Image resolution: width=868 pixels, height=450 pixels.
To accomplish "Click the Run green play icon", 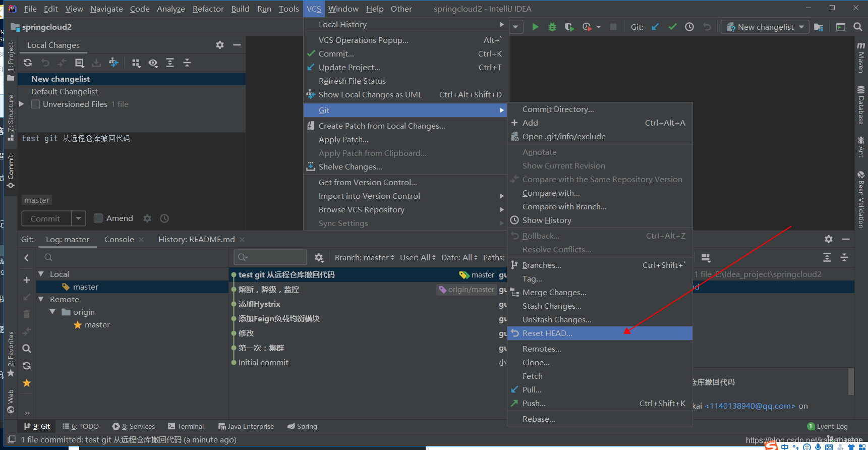I will (x=535, y=27).
